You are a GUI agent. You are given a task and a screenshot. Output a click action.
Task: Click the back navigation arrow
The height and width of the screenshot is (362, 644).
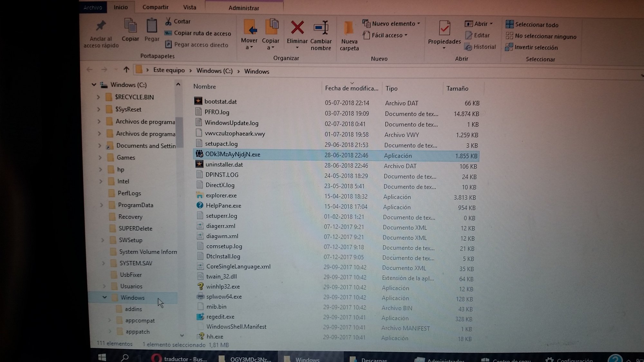[x=90, y=69]
